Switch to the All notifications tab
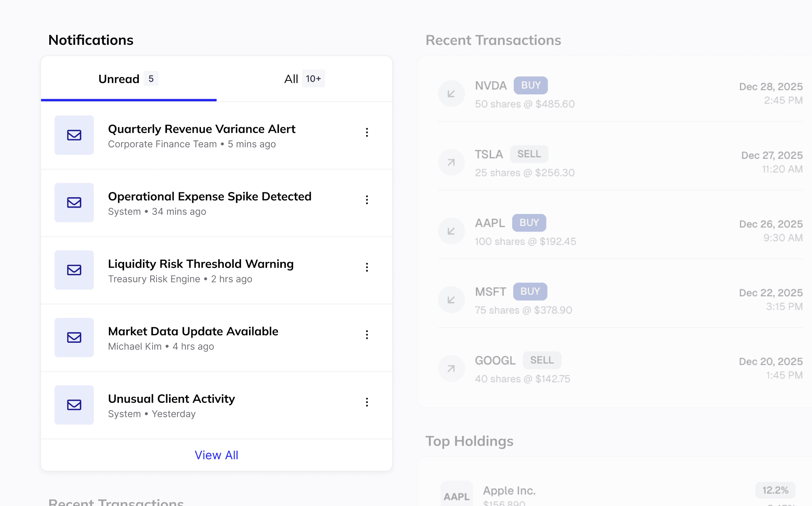812x506 pixels. [304, 79]
